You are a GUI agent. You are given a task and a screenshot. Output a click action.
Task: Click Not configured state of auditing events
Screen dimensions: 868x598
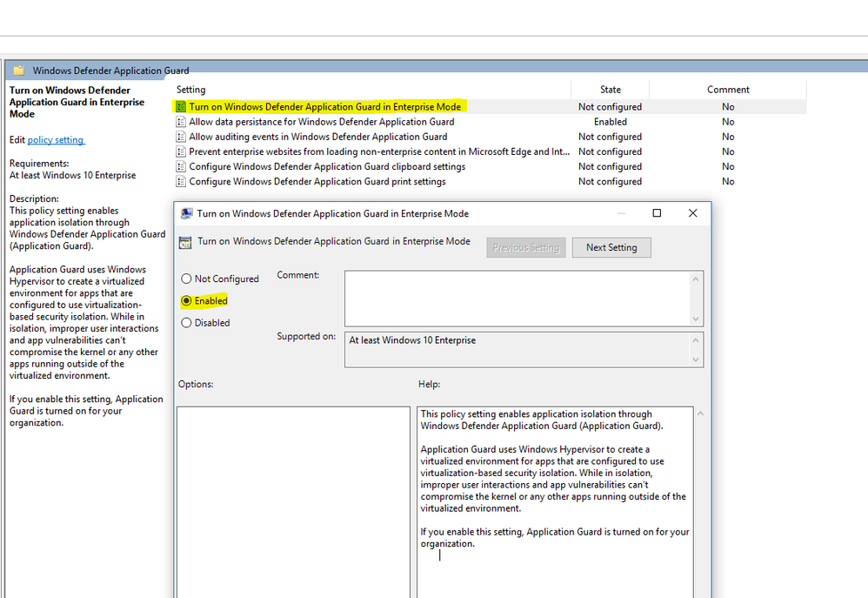(610, 137)
